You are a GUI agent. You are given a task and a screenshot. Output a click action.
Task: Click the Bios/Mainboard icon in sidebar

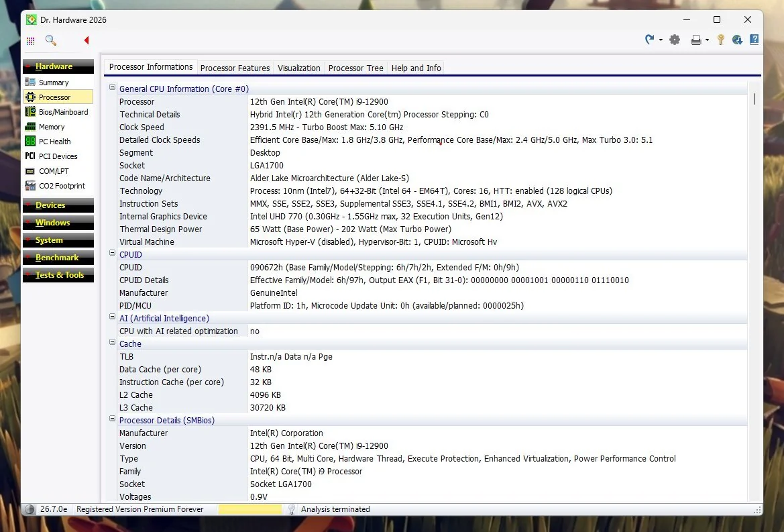pos(30,111)
